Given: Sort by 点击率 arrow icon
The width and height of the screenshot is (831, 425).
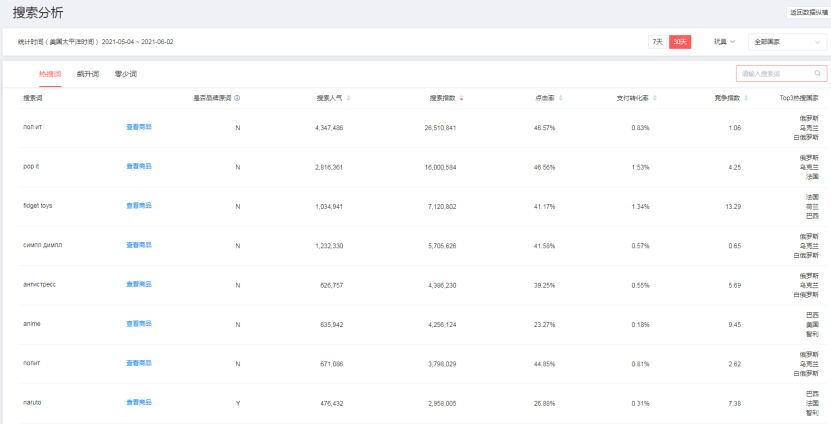Looking at the screenshot, I should point(561,98).
